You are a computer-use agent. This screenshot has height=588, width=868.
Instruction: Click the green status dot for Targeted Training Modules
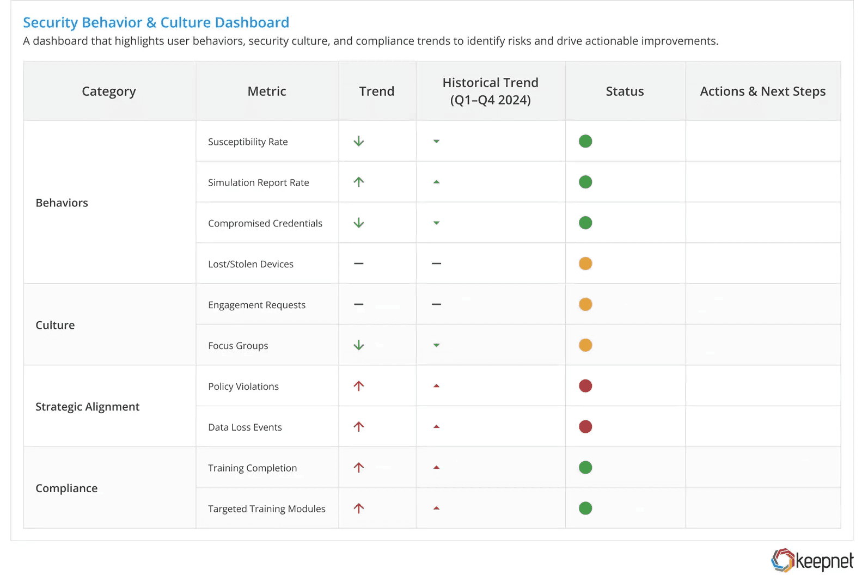coord(585,509)
